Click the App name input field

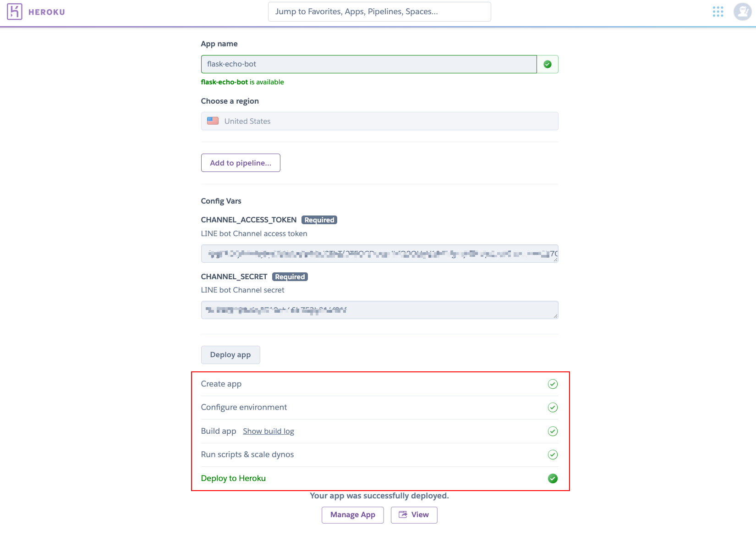[369, 64]
